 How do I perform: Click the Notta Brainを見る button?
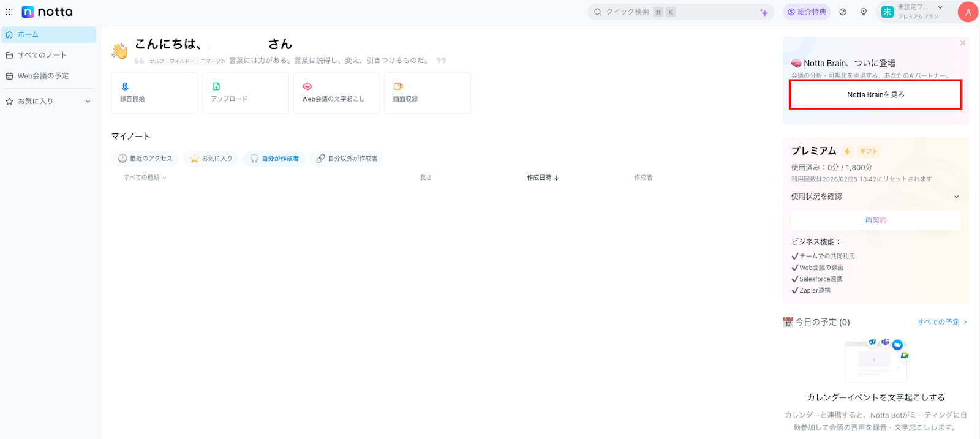pyautogui.click(x=875, y=95)
